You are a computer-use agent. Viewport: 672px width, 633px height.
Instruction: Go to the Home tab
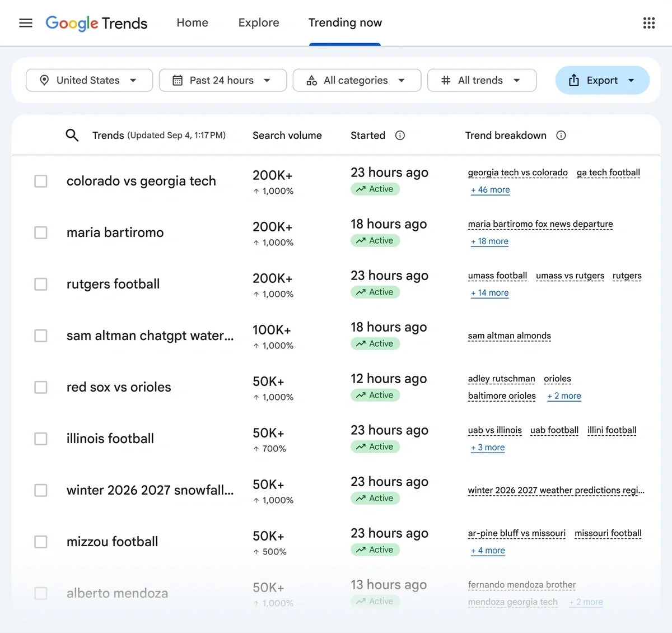[192, 23]
